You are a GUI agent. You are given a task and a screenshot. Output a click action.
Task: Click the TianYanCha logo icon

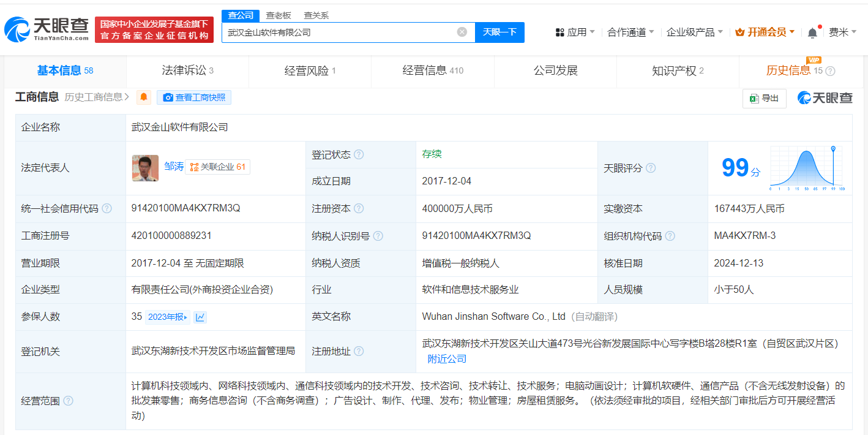coord(17,29)
